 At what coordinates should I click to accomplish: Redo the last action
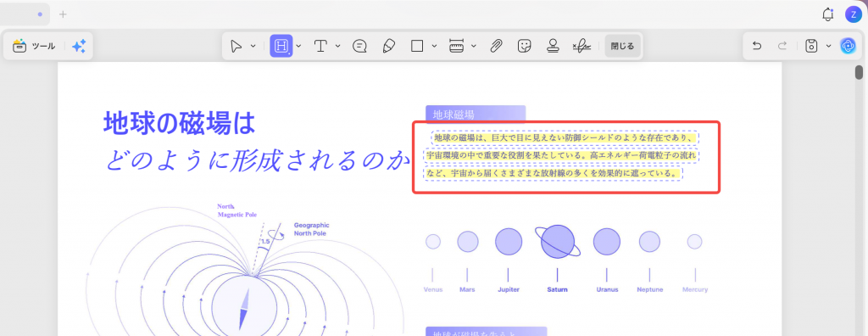click(x=782, y=46)
